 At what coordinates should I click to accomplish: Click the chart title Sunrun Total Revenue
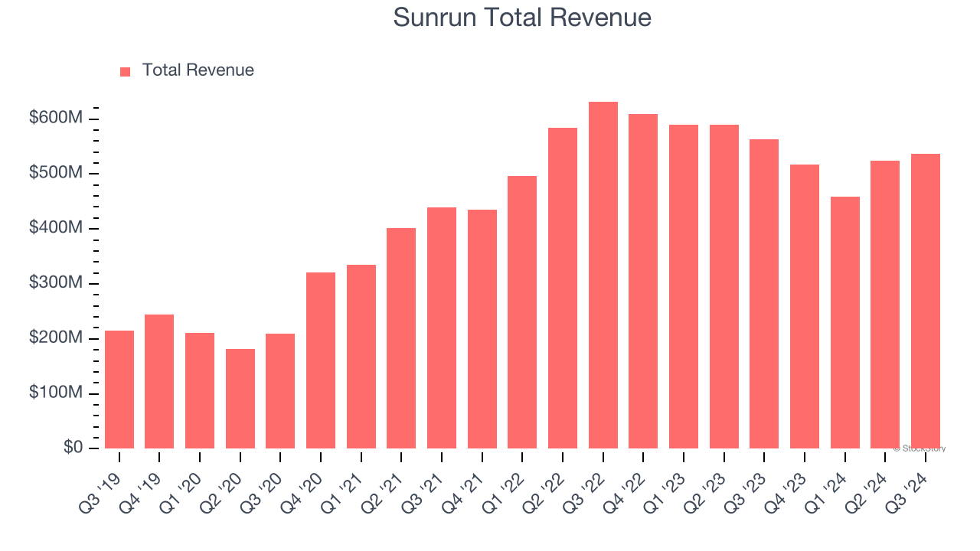point(523,17)
